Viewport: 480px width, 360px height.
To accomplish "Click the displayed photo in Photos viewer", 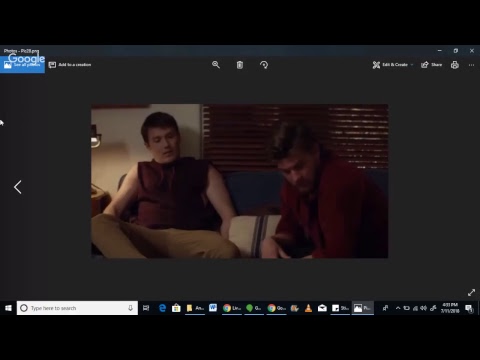I will point(240,181).
